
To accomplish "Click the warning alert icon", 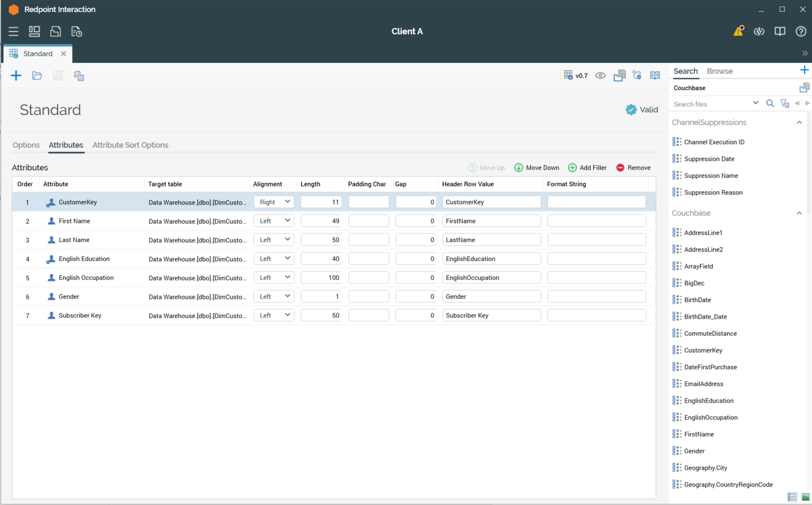I will [738, 31].
